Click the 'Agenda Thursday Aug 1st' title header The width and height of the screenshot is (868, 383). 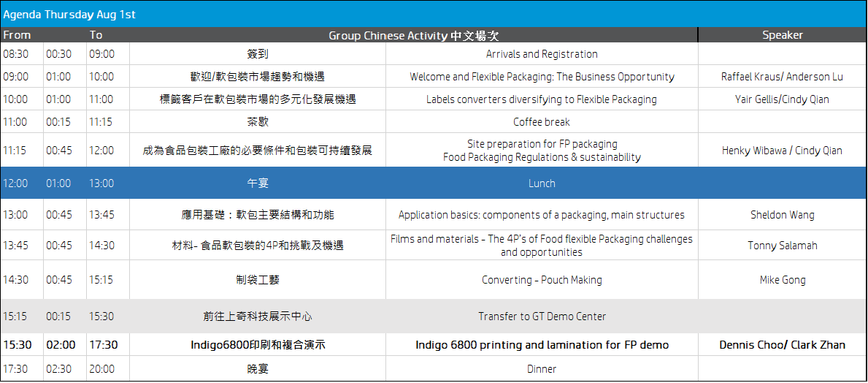69,15
